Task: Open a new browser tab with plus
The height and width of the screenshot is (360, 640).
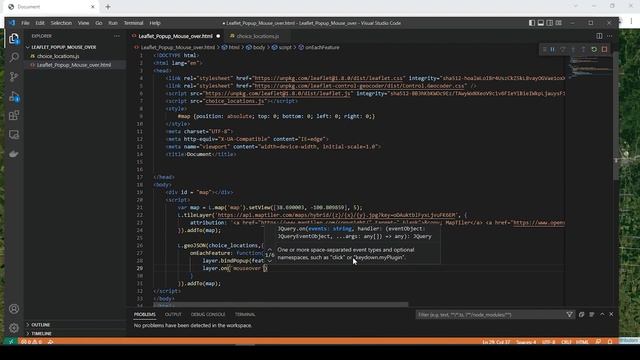Action: pos(108,7)
